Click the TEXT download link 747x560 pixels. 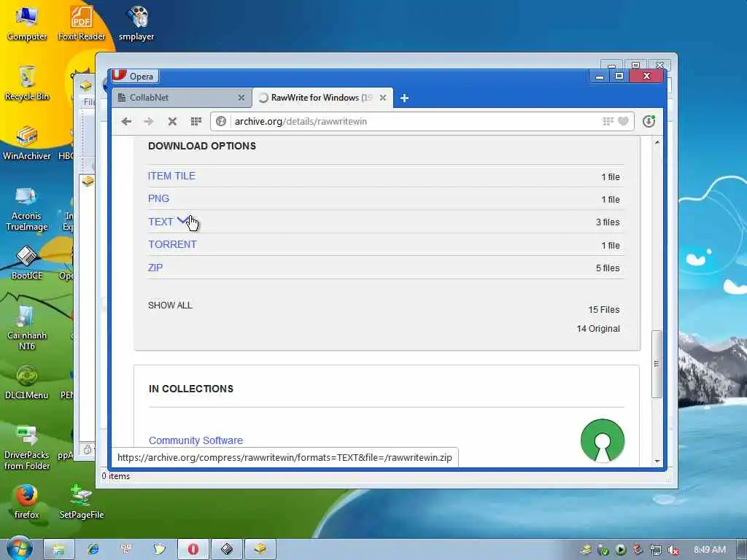pos(160,222)
